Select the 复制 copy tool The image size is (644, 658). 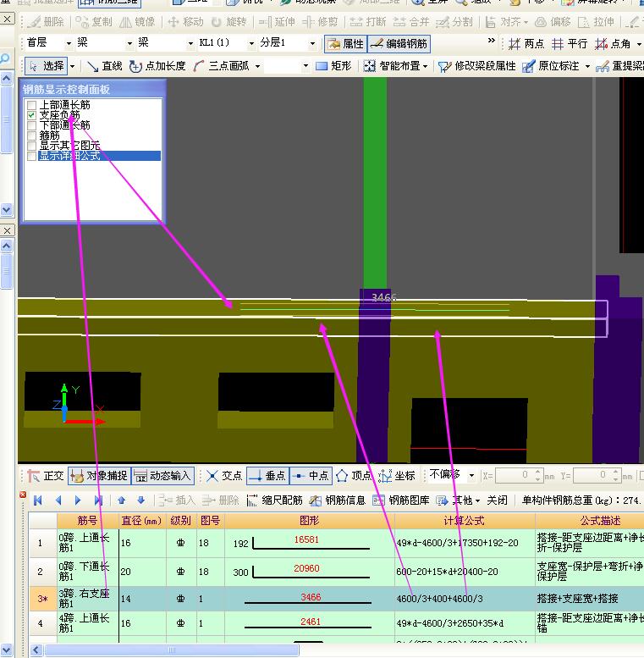pyautogui.click(x=93, y=21)
